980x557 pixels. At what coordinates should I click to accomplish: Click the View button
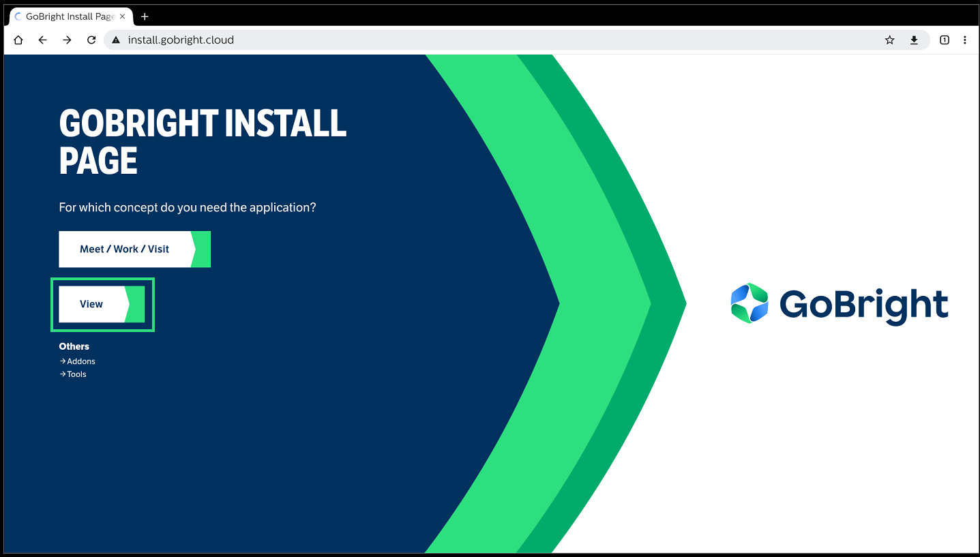pyautogui.click(x=92, y=304)
